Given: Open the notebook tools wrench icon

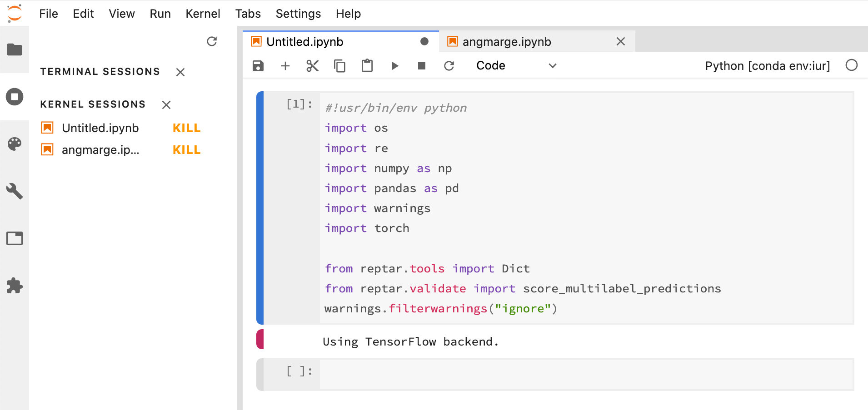Looking at the screenshot, I should (x=15, y=191).
